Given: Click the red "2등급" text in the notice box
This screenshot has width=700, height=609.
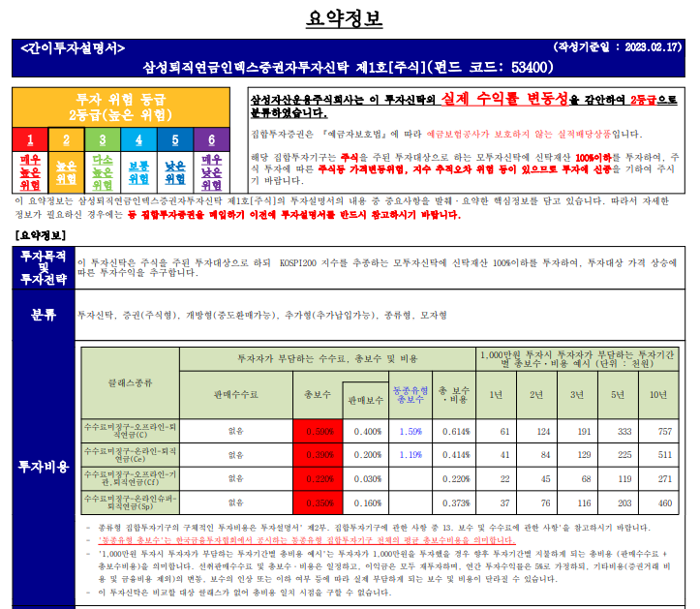Looking at the screenshot, I should (x=643, y=100).
